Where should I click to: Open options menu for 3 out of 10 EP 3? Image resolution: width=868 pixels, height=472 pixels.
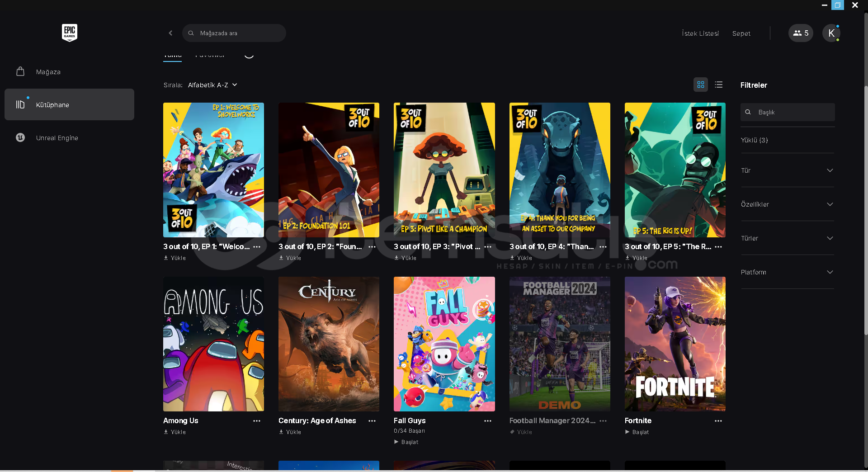tap(488, 247)
